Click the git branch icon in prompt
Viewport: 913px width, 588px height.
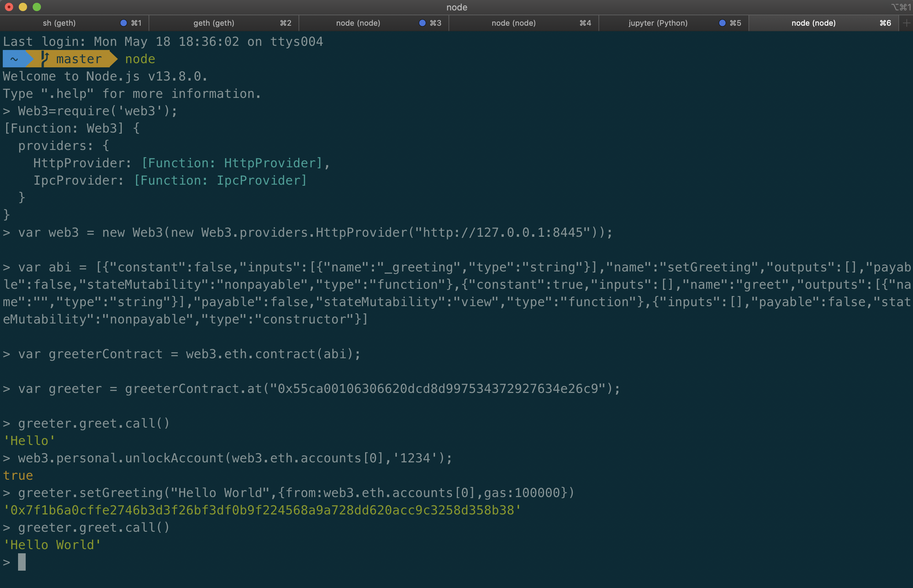click(x=45, y=58)
